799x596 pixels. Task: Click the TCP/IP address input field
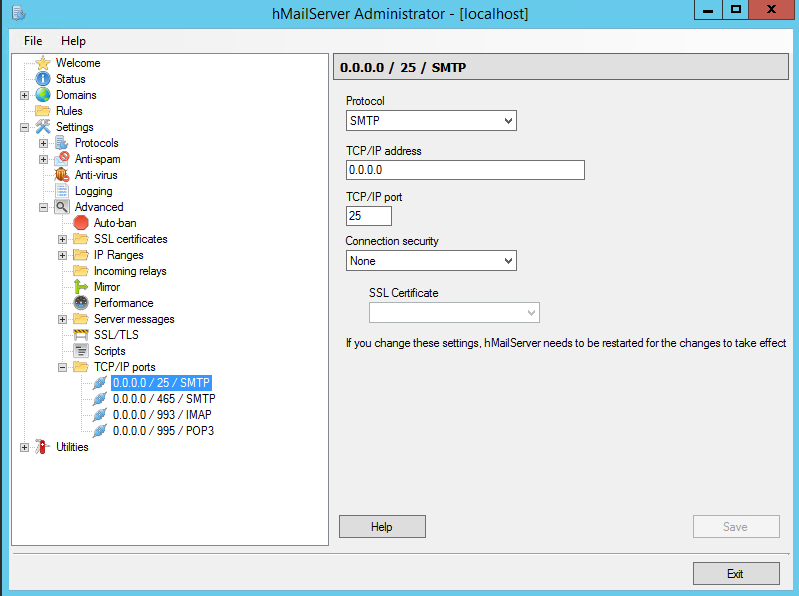[465, 170]
